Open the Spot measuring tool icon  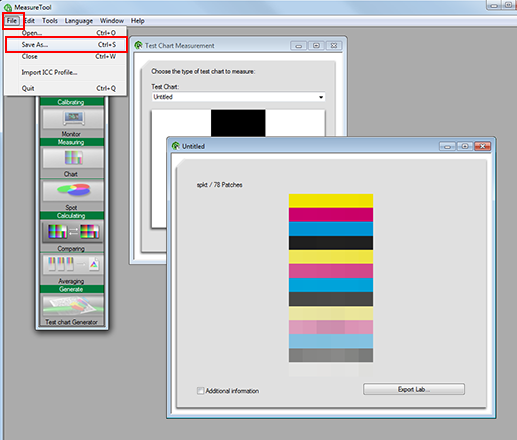click(72, 191)
